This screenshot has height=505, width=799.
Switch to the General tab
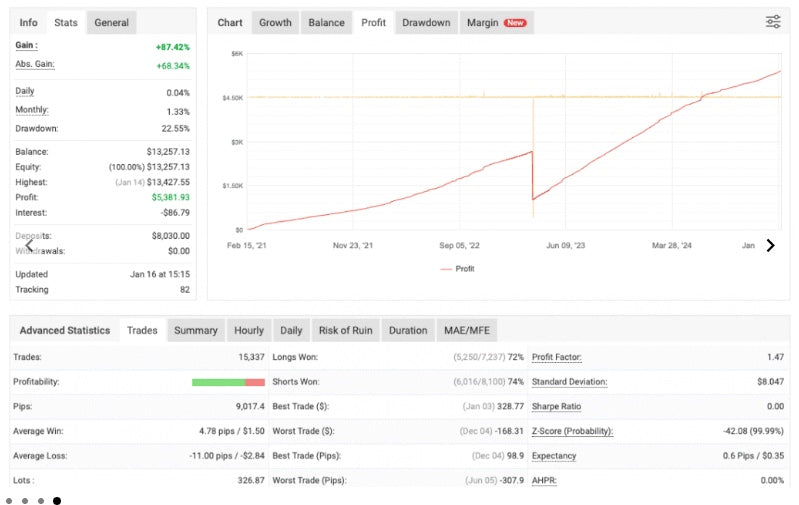click(x=112, y=22)
